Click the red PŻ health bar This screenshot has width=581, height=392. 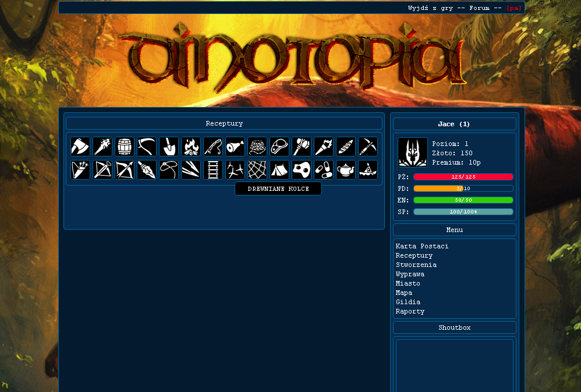pyautogui.click(x=463, y=177)
